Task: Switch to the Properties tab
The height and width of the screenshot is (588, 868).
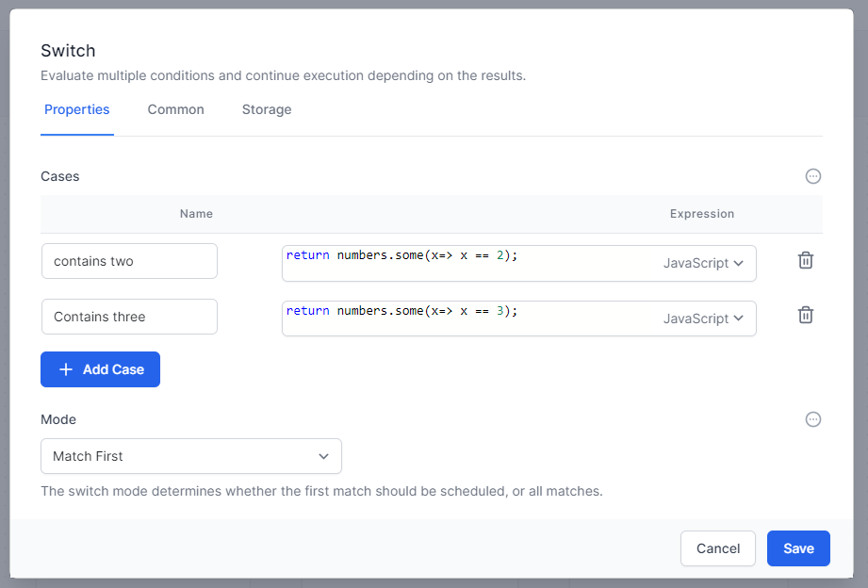Action: (77, 109)
